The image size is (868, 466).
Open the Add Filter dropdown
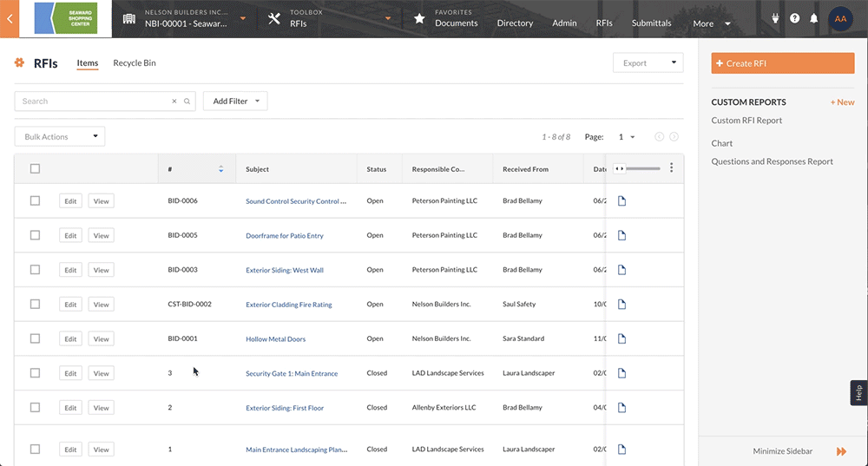[x=235, y=102]
